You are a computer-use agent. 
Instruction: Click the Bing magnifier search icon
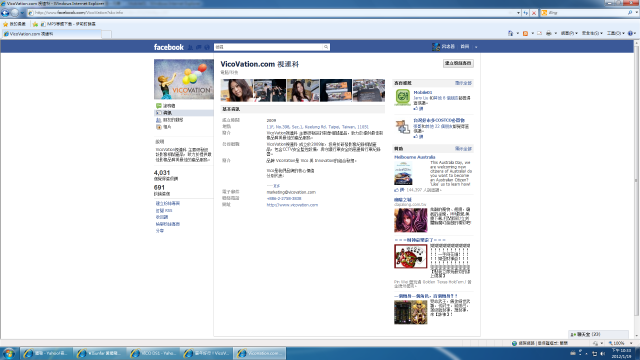[630, 13]
